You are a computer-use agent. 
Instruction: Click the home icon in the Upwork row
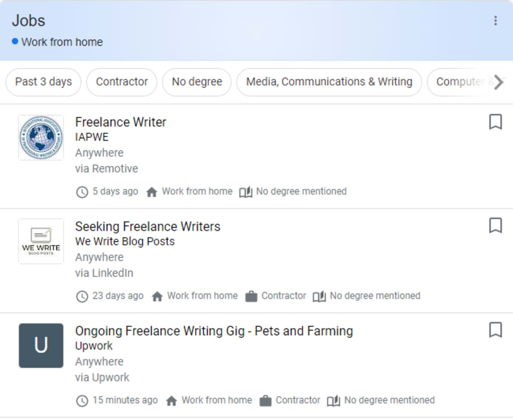(171, 400)
